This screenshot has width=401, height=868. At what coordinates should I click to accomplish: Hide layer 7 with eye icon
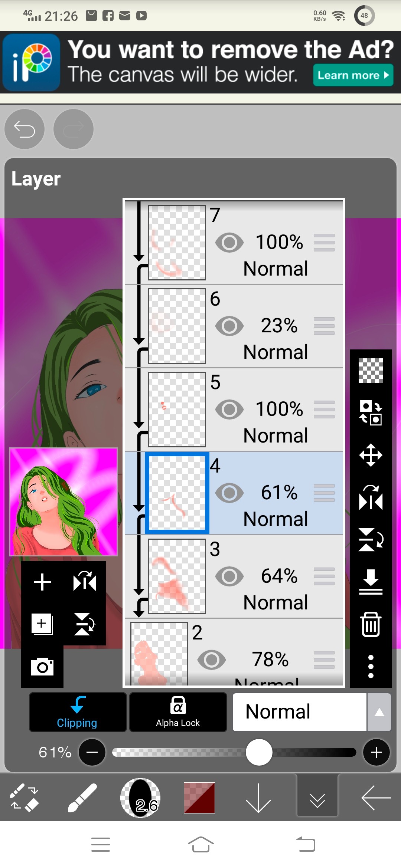pos(229,243)
